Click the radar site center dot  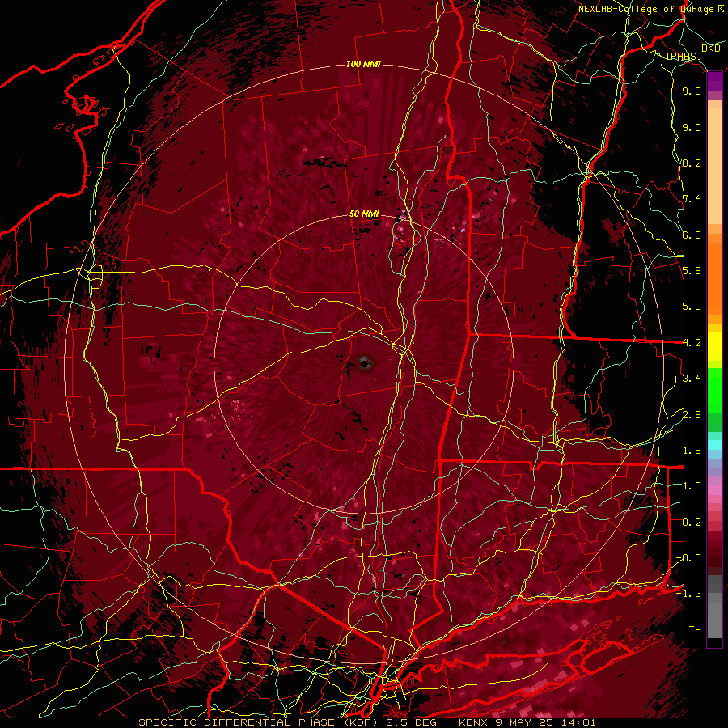coord(365,363)
